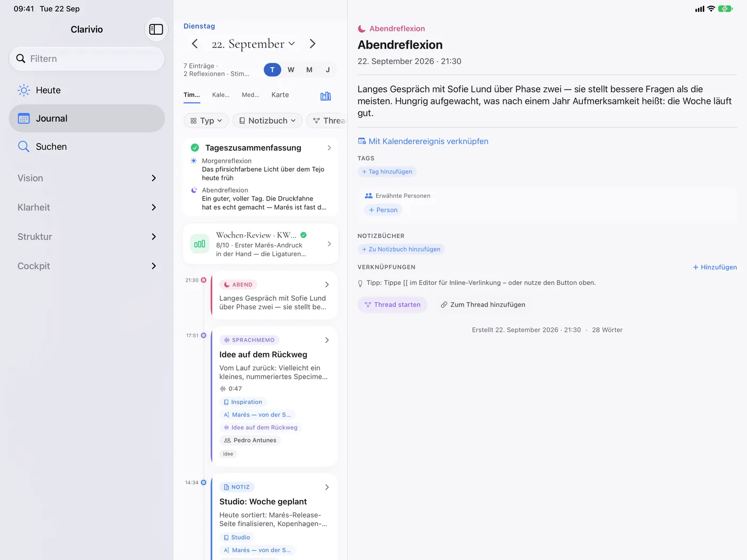Screen dimensions: 747x560
Task: Select the J (Jahr) view toggle
Action: click(328, 70)
